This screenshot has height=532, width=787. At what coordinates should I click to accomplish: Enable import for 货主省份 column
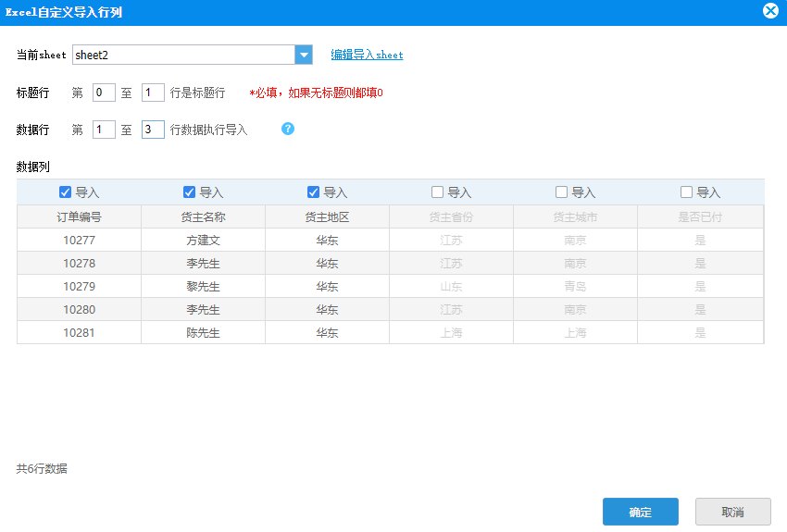tap(437, 192)
